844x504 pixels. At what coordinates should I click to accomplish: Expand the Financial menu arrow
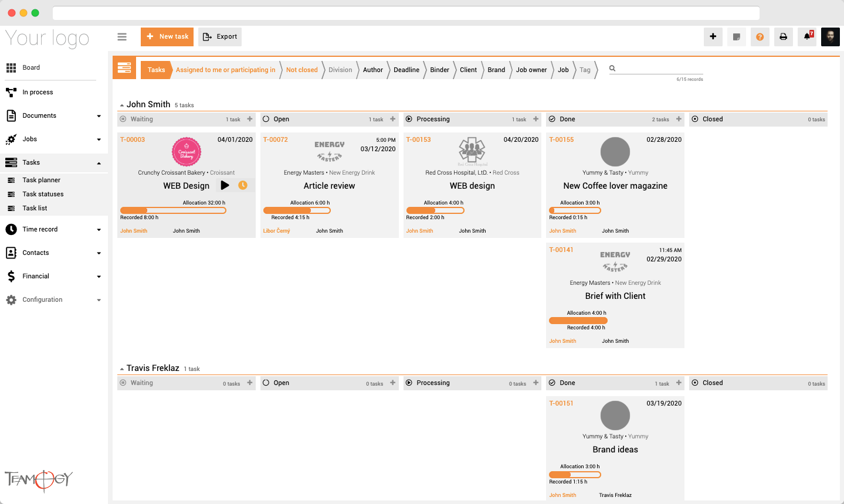click(99, 277)
